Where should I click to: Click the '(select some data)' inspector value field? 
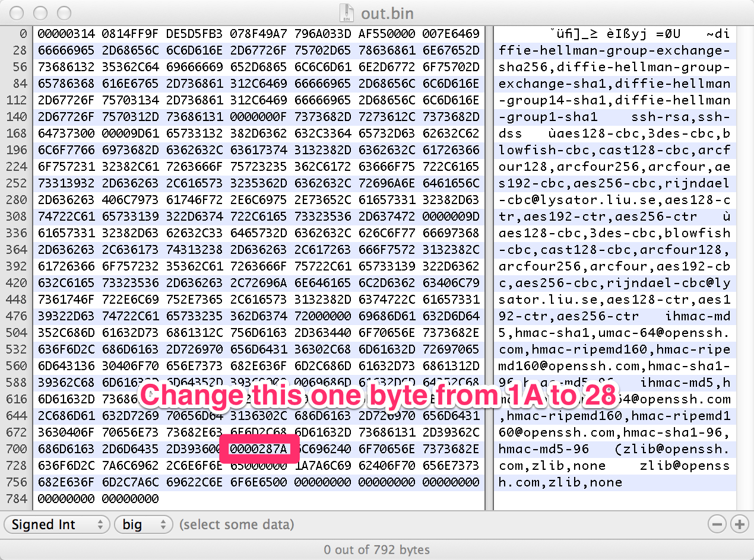[x=236, y=524]
